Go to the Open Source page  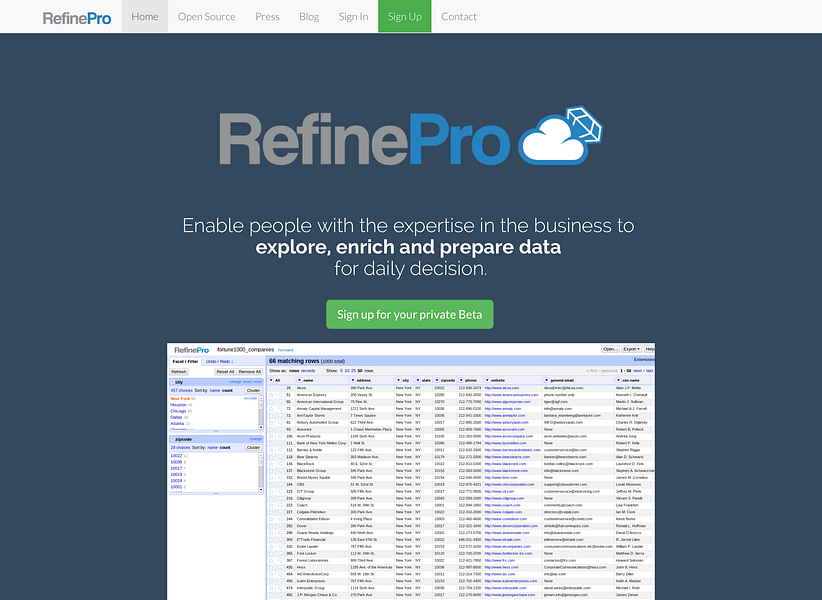point(207,16)
